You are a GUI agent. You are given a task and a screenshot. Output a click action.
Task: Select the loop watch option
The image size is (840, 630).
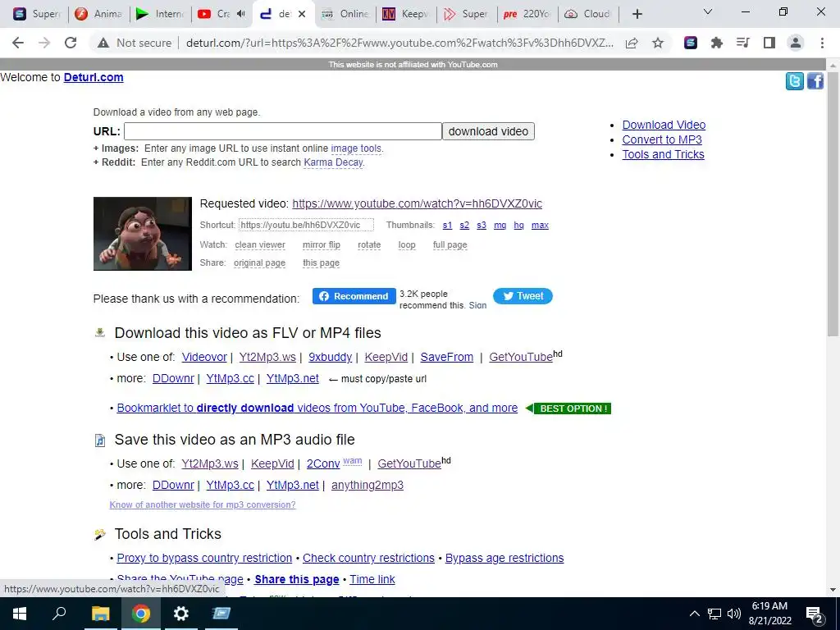pyautogui.click(x=407, y=244)
